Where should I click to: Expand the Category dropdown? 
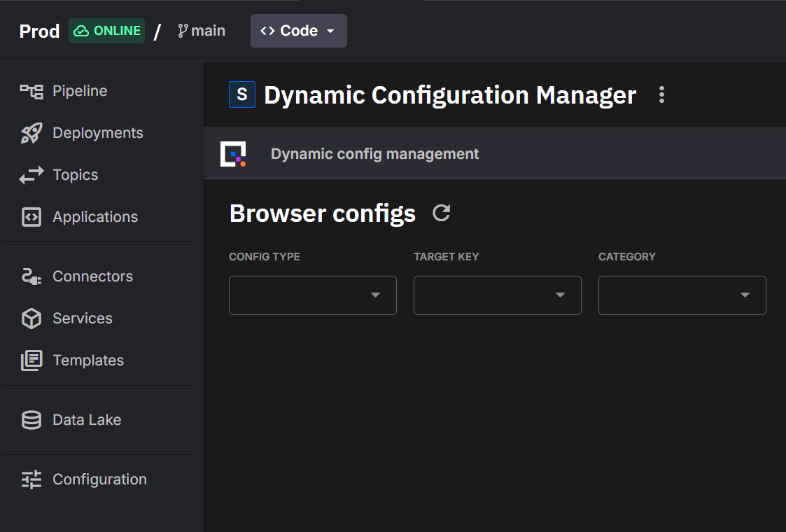point(682,295)
